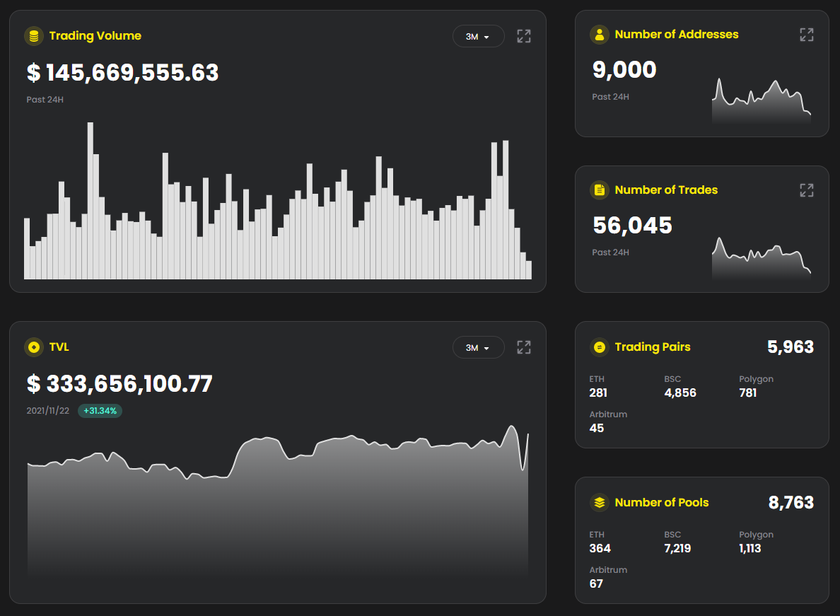Image resolution: width=840 pixels, height=616 pixels.
Task: Click the Trading Volume coin stack icon
Action: tap(34, 36)
